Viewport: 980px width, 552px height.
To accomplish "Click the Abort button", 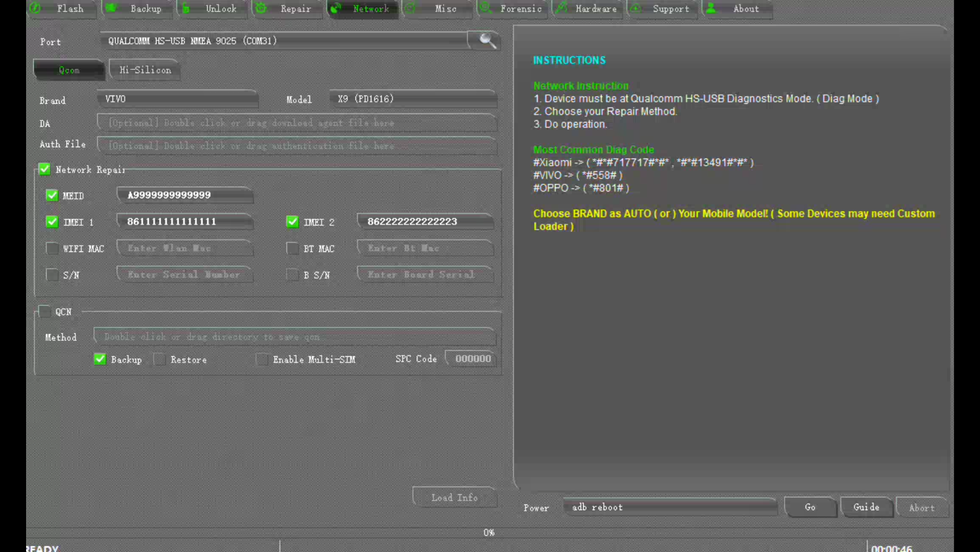I will click(922, 508).
